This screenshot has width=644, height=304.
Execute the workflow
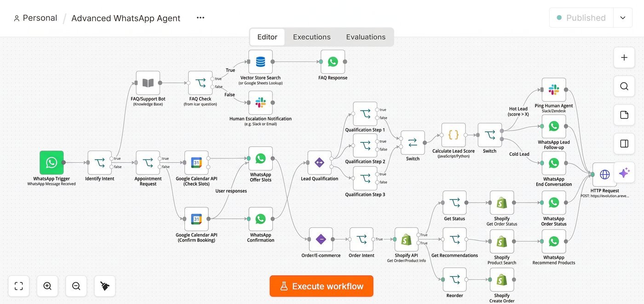click(322, 286)
